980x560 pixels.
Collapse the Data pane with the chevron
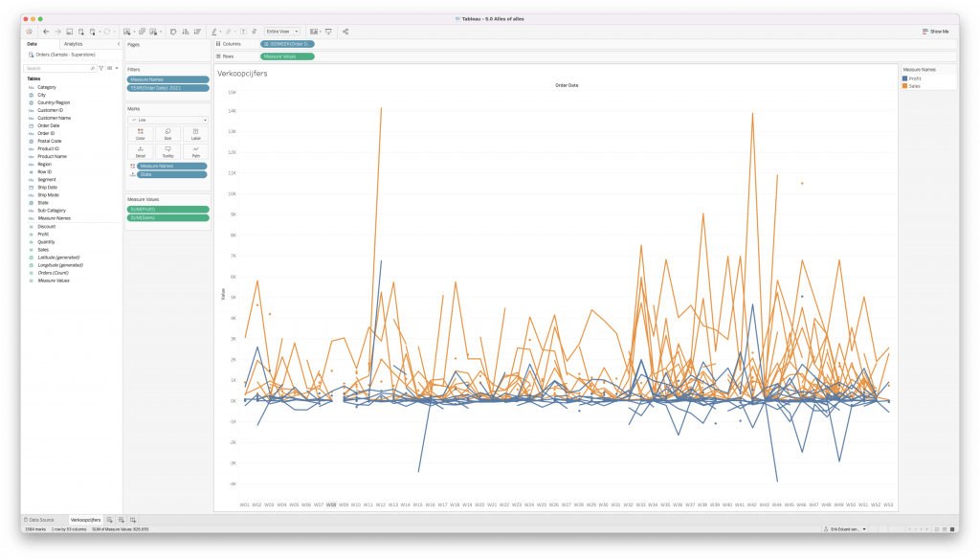[x=118, y=44]
